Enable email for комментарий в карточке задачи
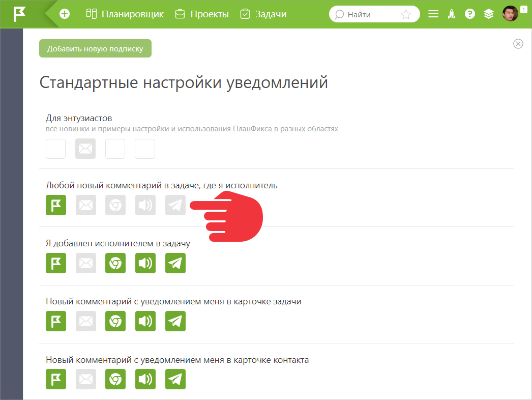The width and height of the screenshot is (532, 400). pos(86,321)
